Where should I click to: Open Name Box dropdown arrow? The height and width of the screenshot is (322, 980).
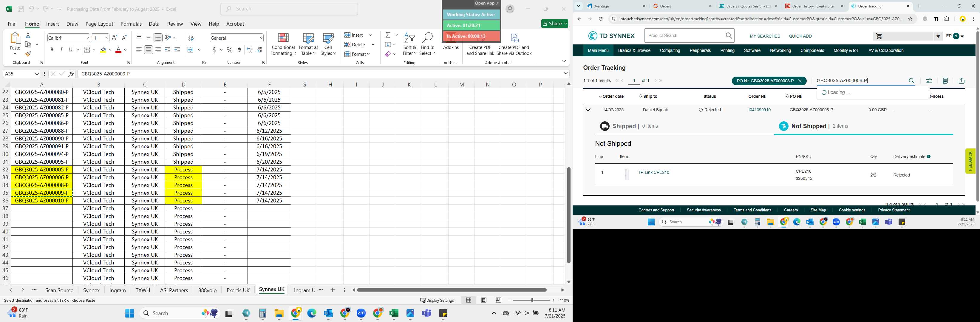(x=37, y=74)
